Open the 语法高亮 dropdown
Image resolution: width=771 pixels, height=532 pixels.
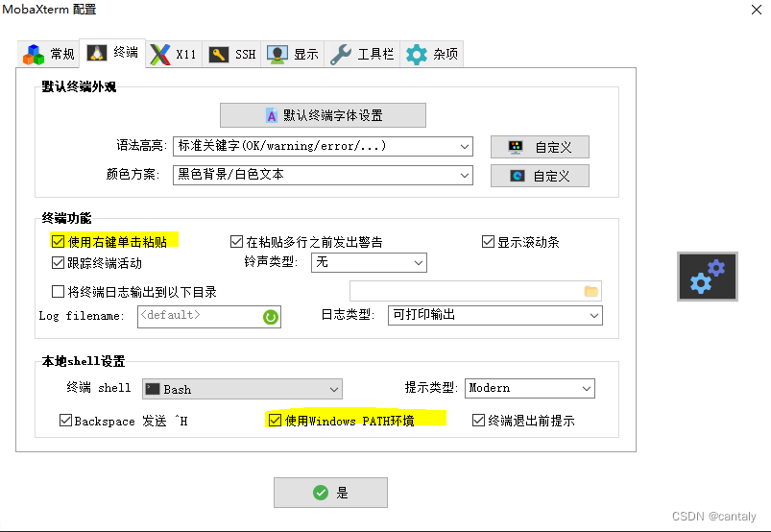click(323, 147)
